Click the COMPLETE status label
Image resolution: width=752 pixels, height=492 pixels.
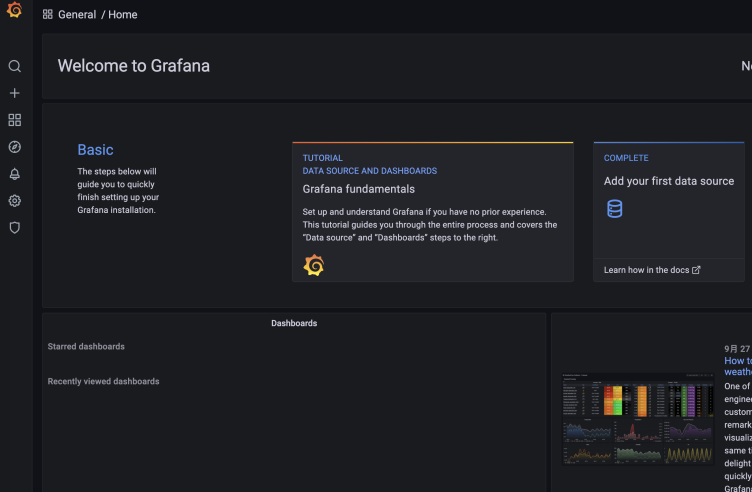pyautogui.click(x=626, y=158)
